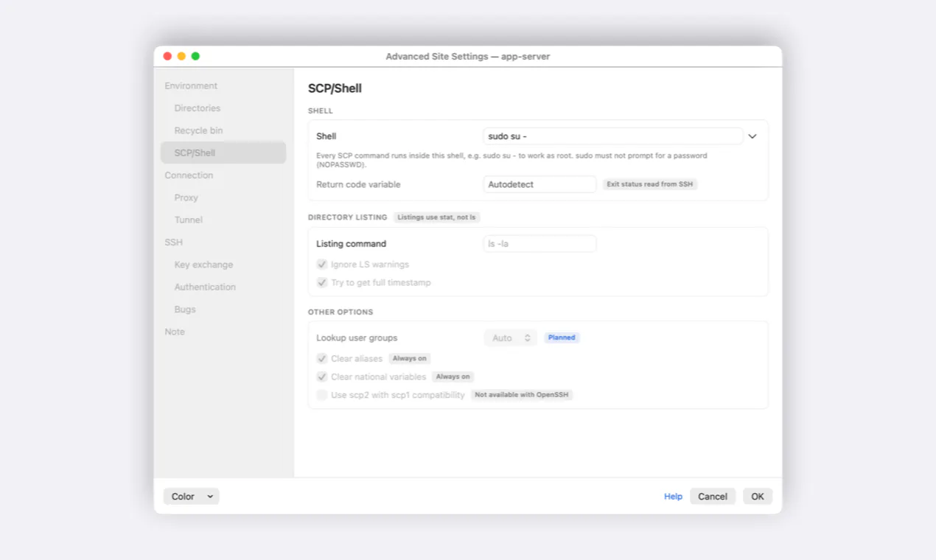Edit the Return code variable field
This screenshot has width=936, height=560.
(x=539, y=184)
